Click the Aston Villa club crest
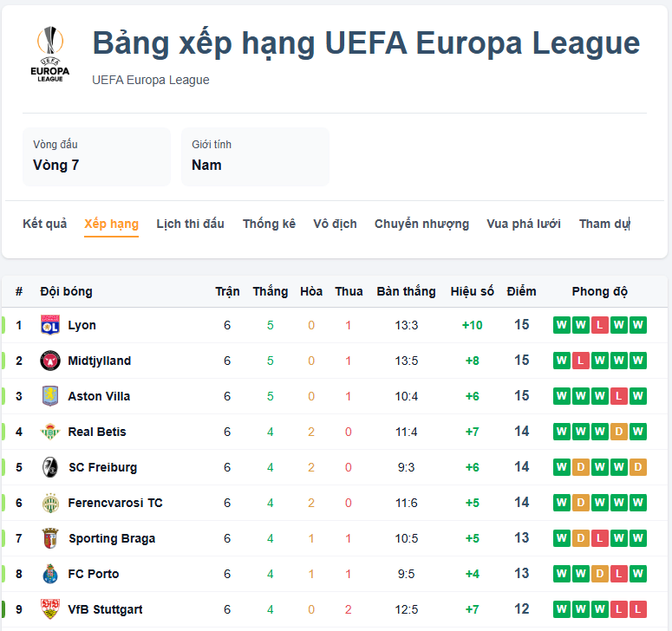672x631 pixels. 49,396
